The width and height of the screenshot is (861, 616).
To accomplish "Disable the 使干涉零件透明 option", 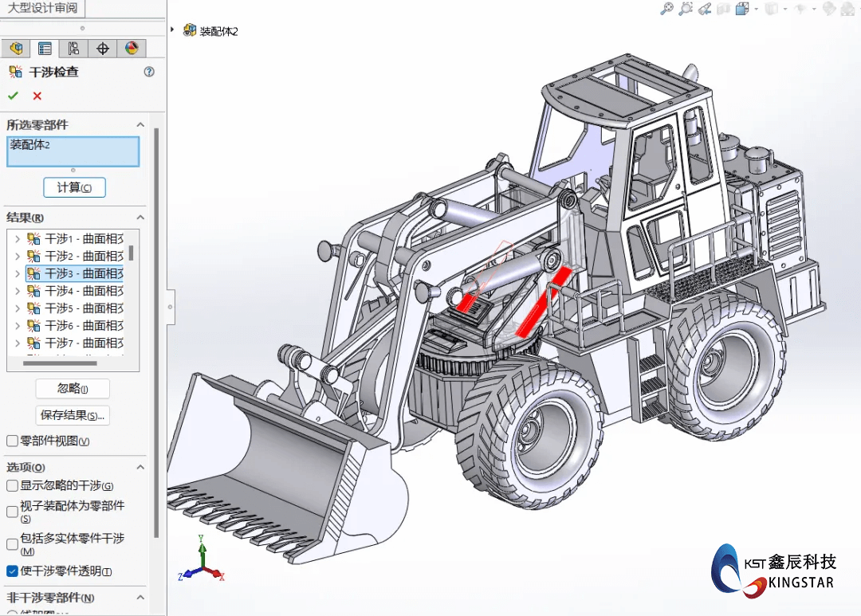I will [x=11, y=571].
